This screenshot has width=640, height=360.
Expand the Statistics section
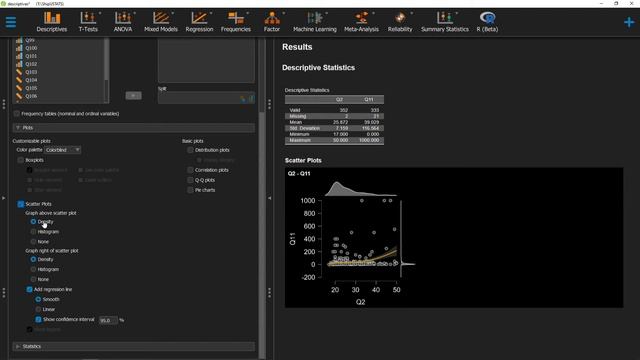pyautogui.click(x=134, y=347)
